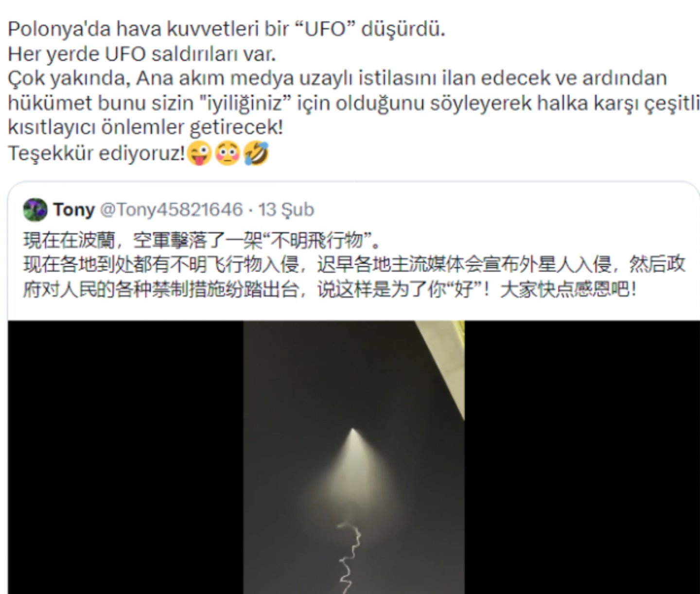Click the spiral smoke trail in video
This screenshot has width=700, height=594.
(350, 558)
